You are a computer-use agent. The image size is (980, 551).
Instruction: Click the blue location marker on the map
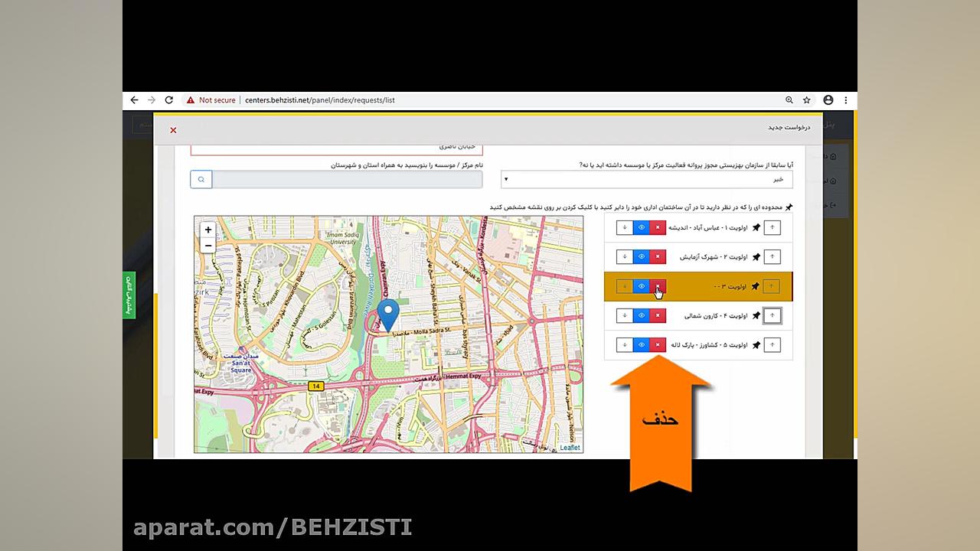388,315
